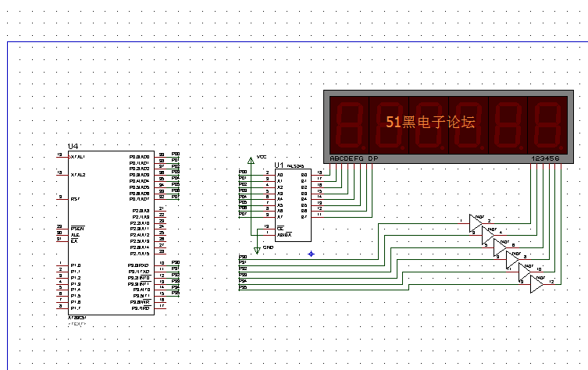The width and height of the screenshot is (588, 370).
Task: Select the buffer gate with output pin 4
Action: 488,236
